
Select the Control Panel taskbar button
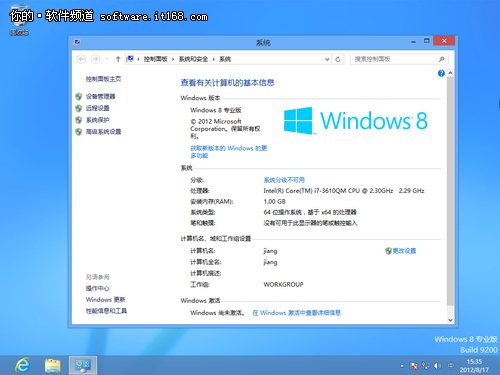pos(83,365)
